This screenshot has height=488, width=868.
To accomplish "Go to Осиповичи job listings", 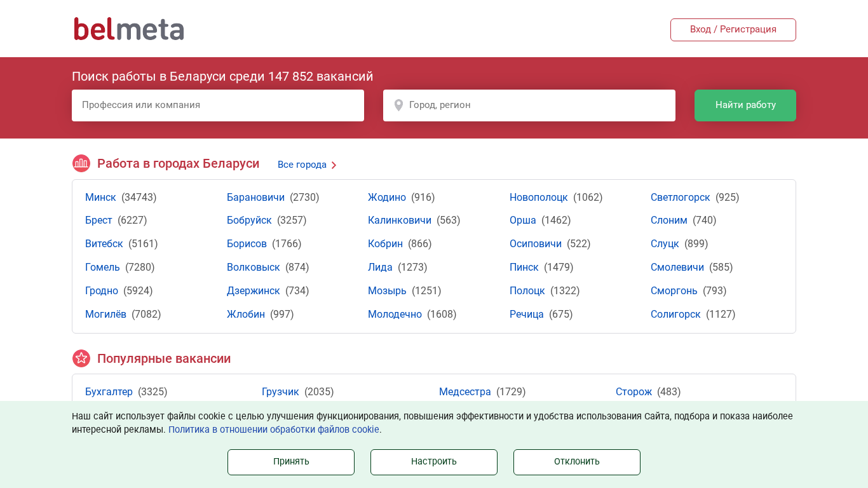I will 536,244.
